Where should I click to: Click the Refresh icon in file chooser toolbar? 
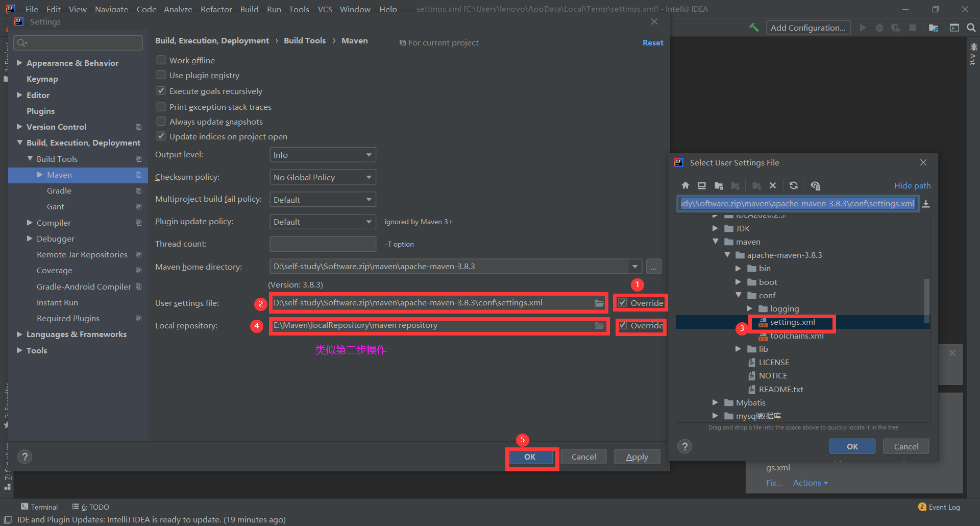tap(793, 185)
